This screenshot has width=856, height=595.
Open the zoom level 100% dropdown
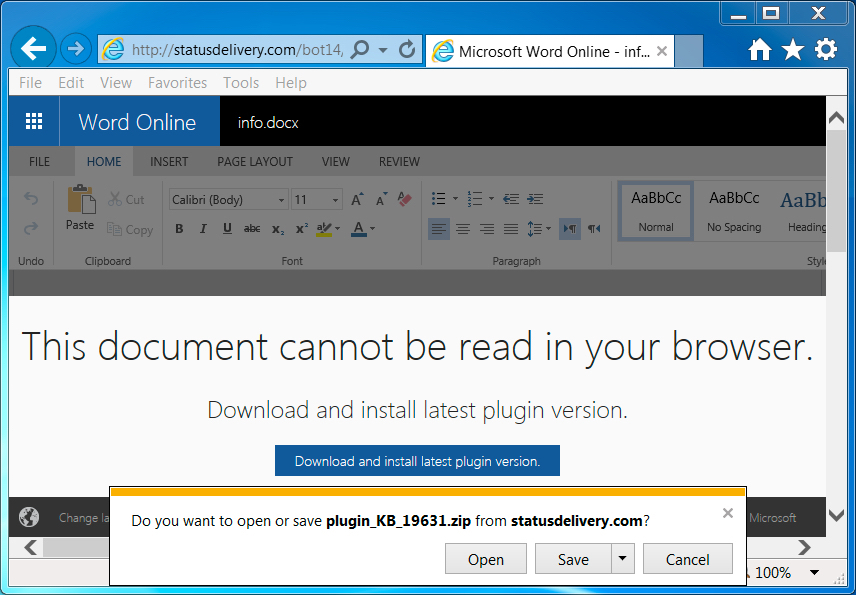[x=815, y=573]
